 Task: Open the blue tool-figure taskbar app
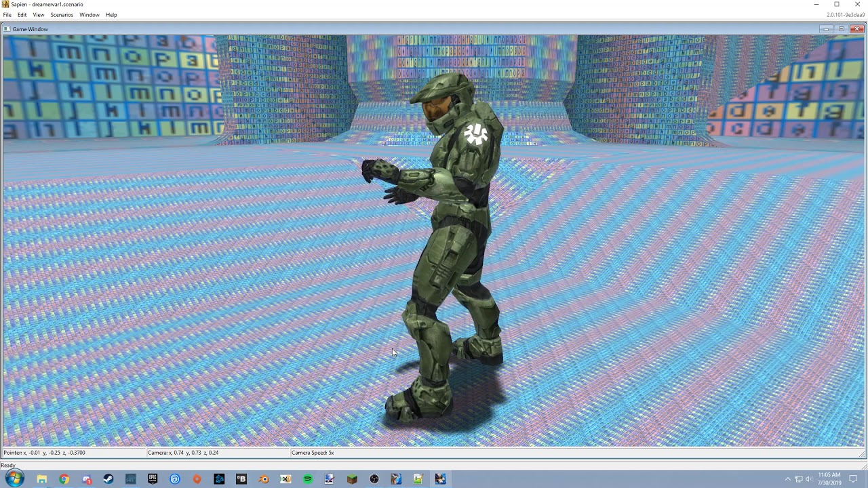click(396, 479)
